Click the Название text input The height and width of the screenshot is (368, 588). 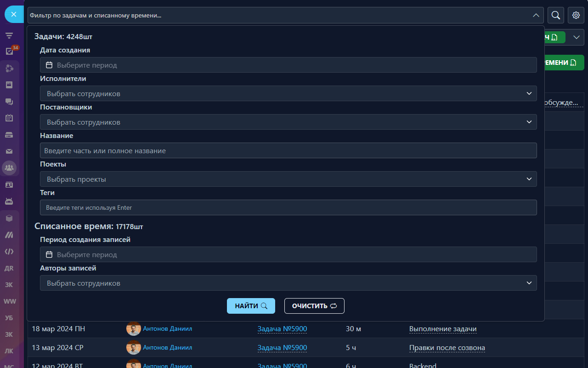(288, 150)
